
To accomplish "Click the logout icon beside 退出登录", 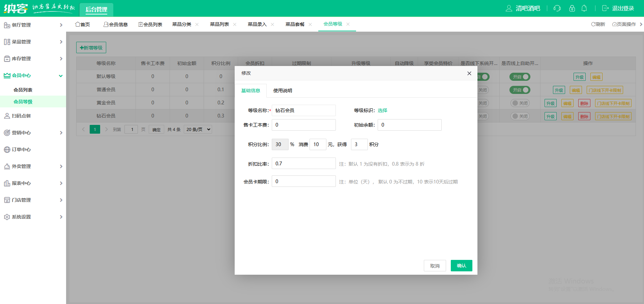I will point(605,8).
